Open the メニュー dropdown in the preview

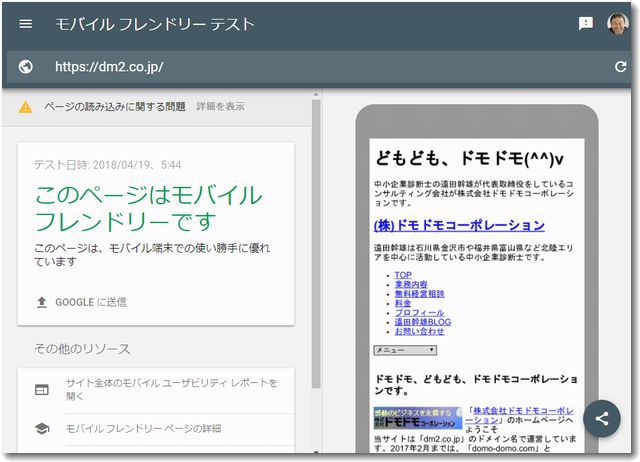point(405,350)
